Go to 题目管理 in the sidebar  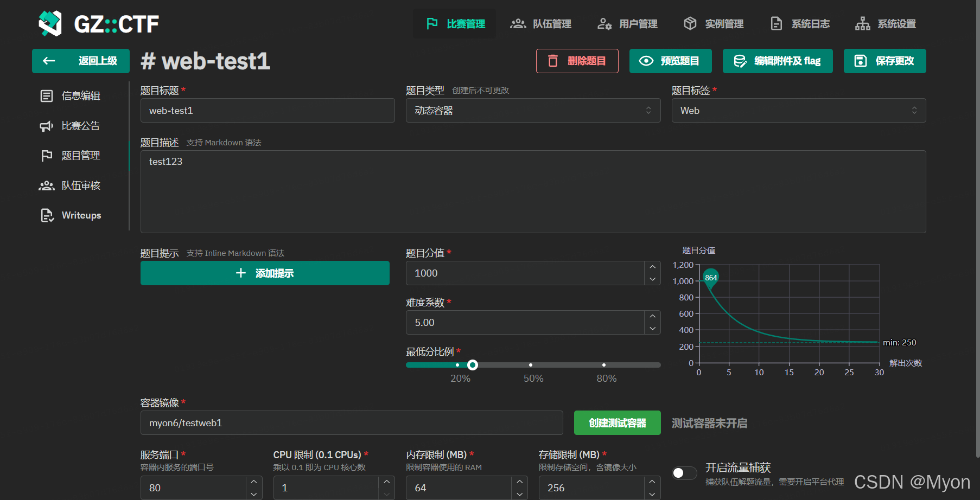[x=80, y=156]
